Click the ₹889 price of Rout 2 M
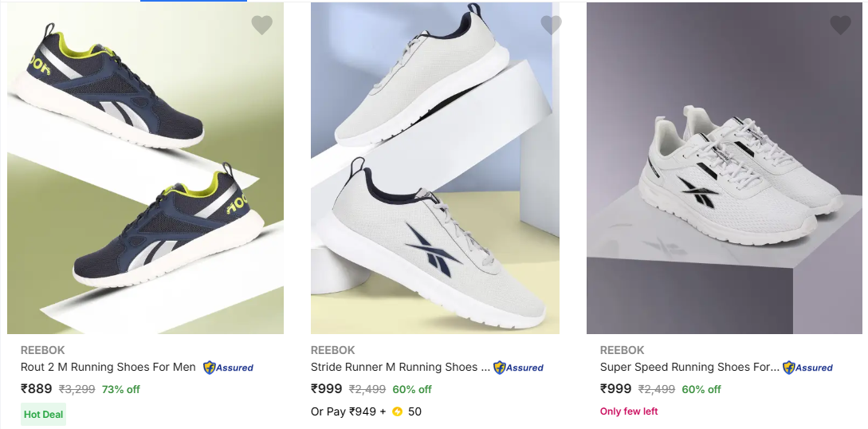The height and width of the screenshot is (429, 868). (x=37, y=389)
